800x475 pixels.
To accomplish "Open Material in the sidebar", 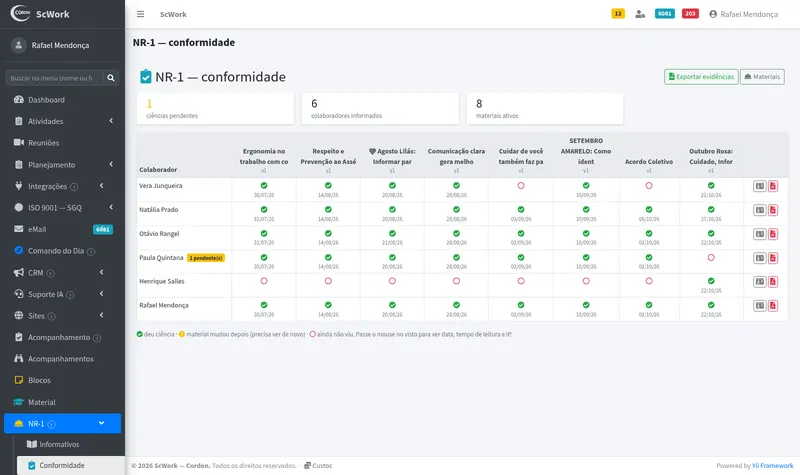I will [62, 402].
